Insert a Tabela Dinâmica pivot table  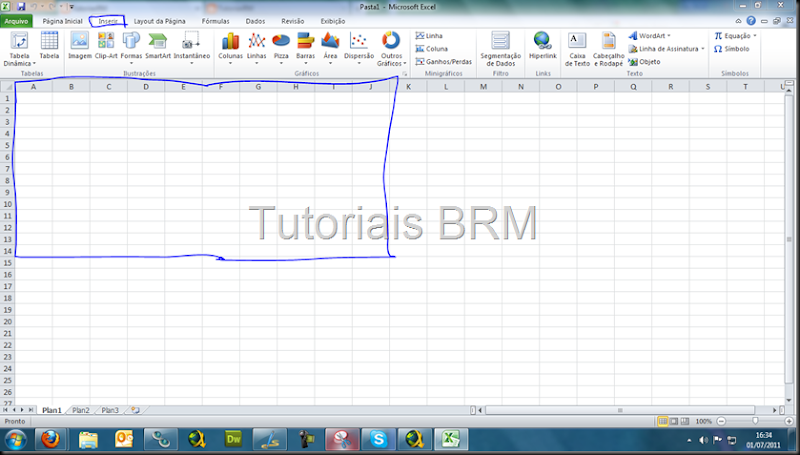click(19, 49)
